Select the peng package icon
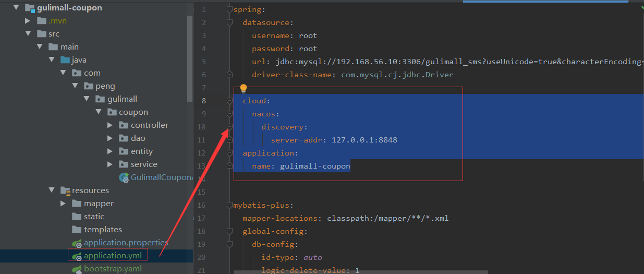Image resolution: width=644 pixels, height=274 pixels. tap(88, 86)
